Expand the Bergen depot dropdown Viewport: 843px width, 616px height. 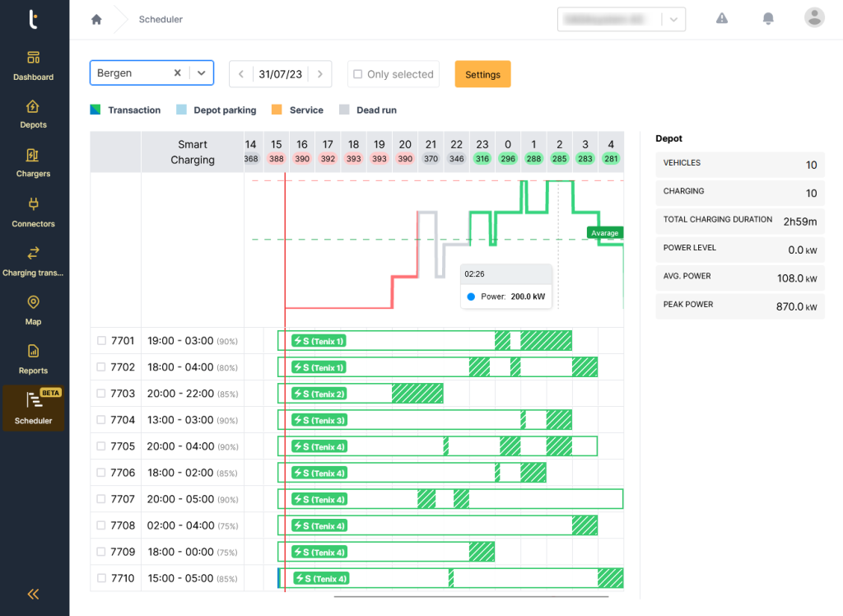tap(201, 73)
